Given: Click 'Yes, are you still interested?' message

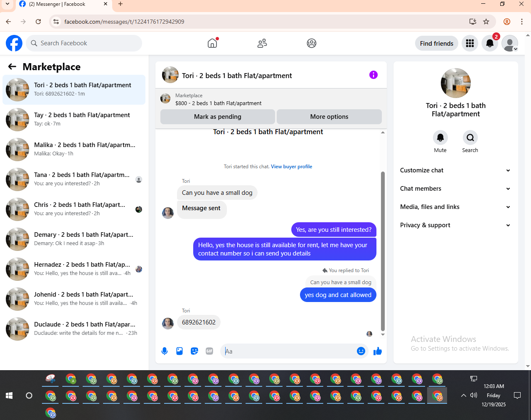Looking at the screenshot, I should (334, 230).
